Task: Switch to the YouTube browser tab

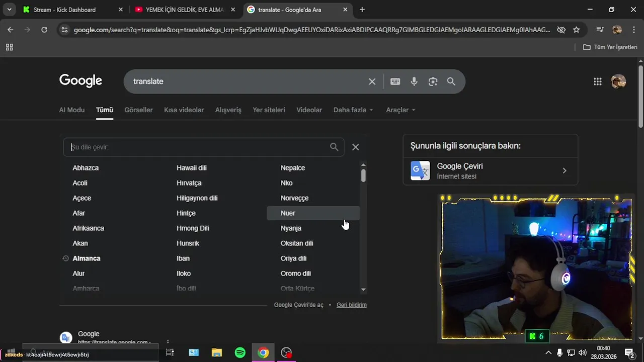Action: coord(184,10)
